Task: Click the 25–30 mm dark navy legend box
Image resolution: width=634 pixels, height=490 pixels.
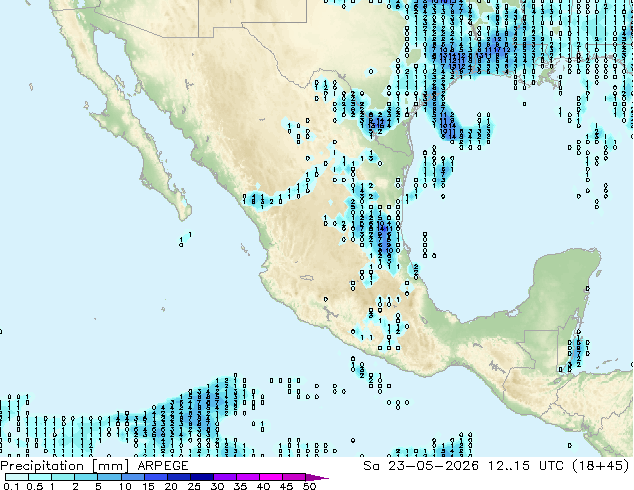Action: (202, 477)
